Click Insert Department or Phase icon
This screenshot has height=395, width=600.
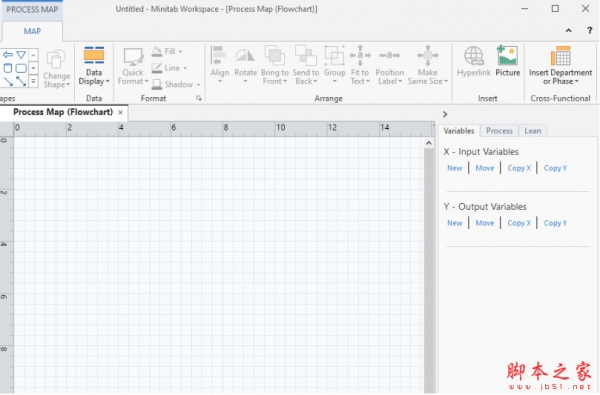561,56
